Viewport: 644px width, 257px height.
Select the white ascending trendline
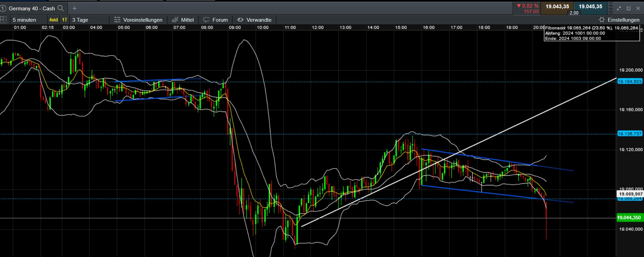click(459, 152)
